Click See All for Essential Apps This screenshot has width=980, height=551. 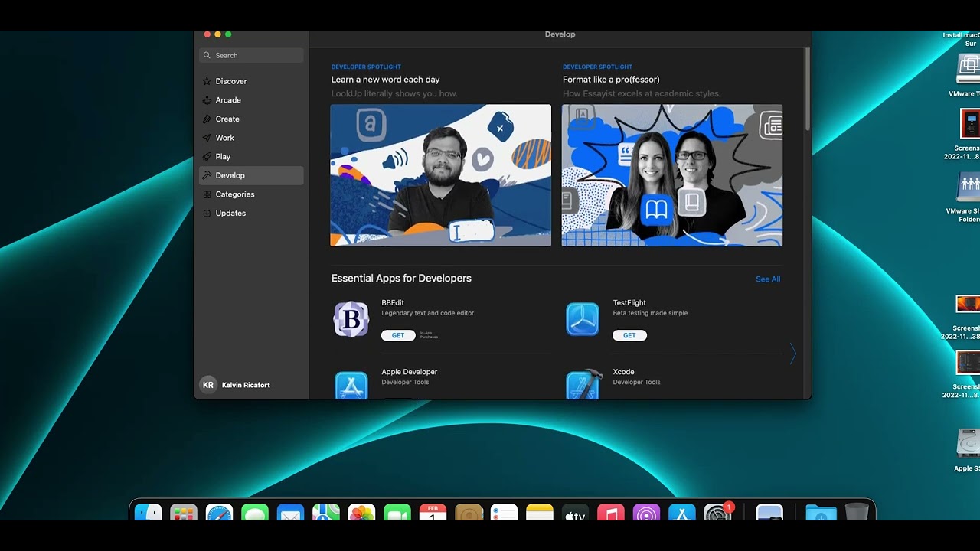pyautogui.click(x=768, y=279)
